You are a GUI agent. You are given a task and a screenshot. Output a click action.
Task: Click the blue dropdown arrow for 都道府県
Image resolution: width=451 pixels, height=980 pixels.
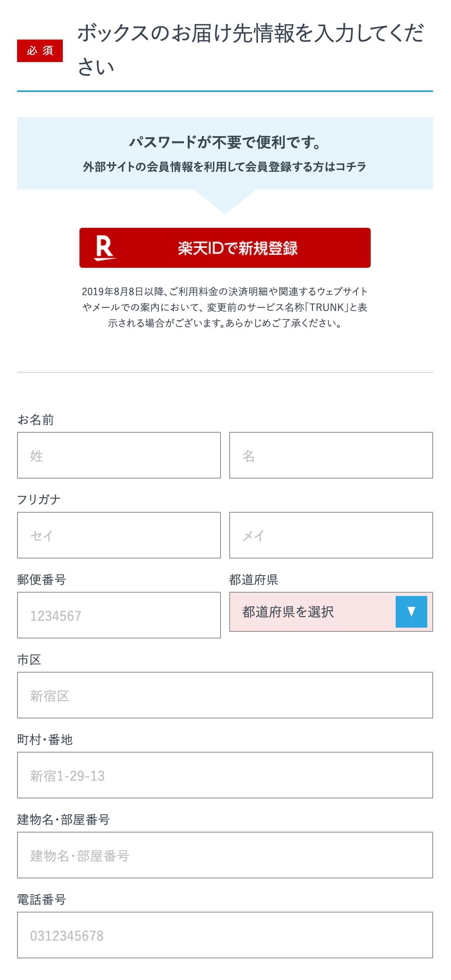point(411,611)
